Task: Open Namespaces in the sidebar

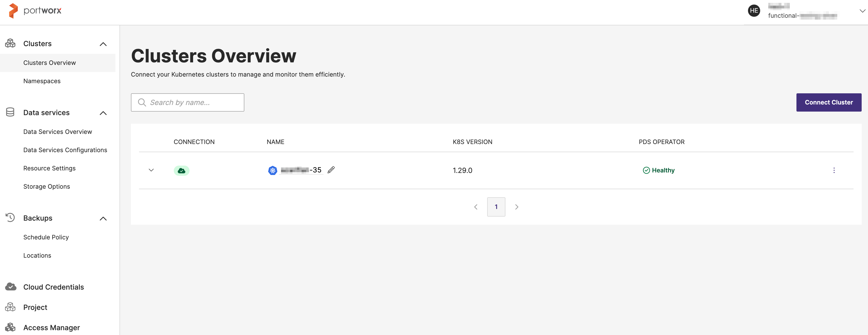Action: 42,81
